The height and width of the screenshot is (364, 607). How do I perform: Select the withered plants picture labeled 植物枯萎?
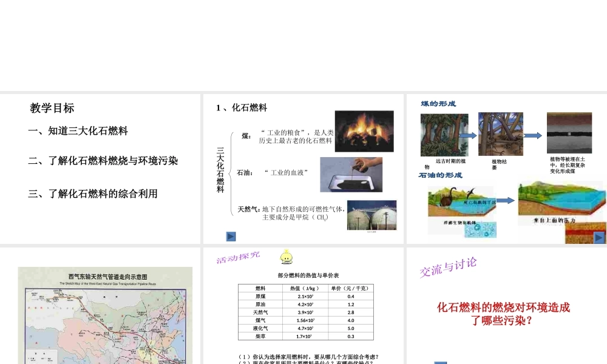point(501,134)
